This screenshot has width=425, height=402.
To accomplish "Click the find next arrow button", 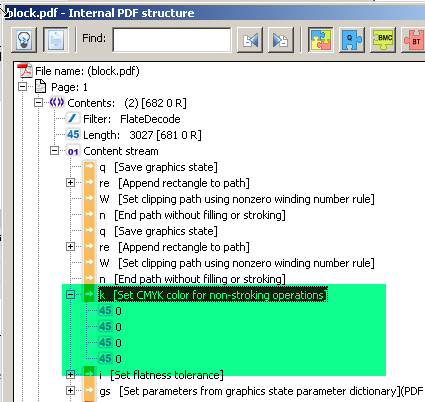I will [x=281, y=40].
